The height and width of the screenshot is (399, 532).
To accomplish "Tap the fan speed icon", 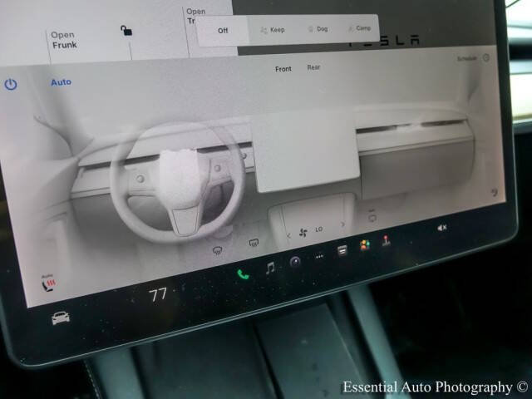I will pos(303,233).
